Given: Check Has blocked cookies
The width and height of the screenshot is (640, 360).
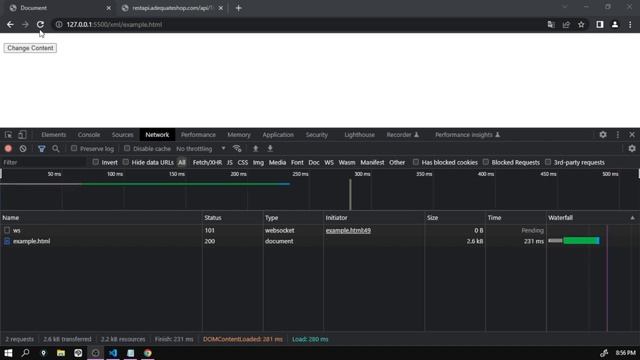Looking at the screenshot, I should coord(416,162).
